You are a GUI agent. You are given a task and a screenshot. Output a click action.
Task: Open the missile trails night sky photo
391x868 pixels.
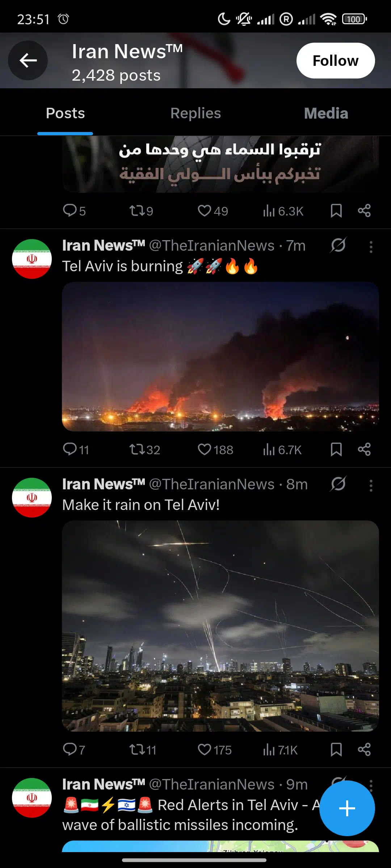coord(220,626)
